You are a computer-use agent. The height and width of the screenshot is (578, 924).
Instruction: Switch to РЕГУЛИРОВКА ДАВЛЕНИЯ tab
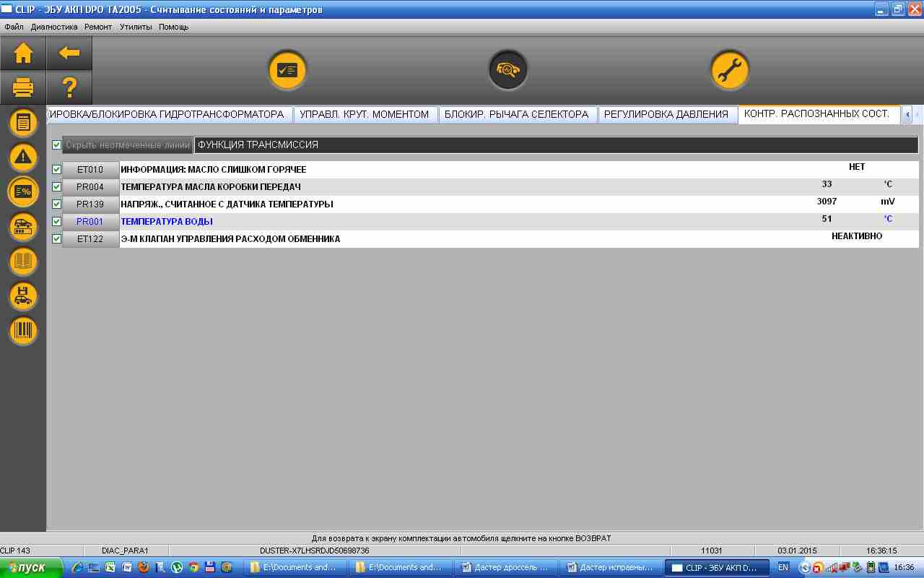pos(666,114)
